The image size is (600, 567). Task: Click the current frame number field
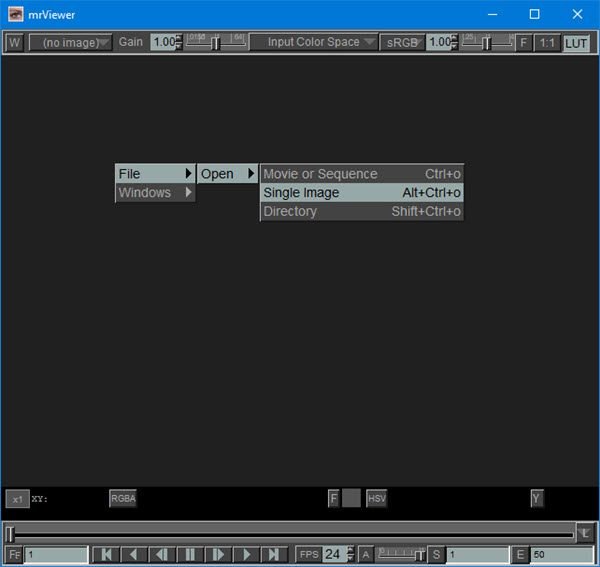pyautogui.click(x=57, y=554)
